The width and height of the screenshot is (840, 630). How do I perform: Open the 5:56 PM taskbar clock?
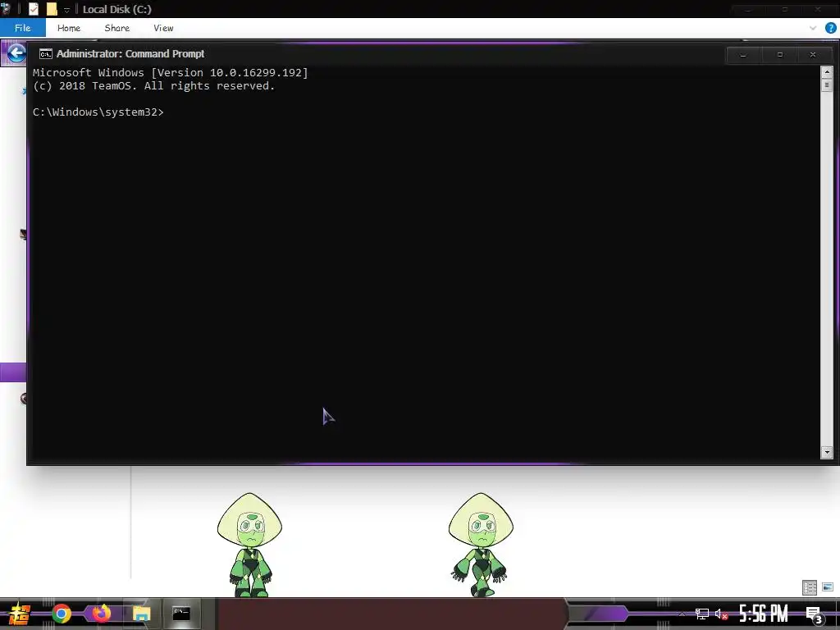point(764,614)
